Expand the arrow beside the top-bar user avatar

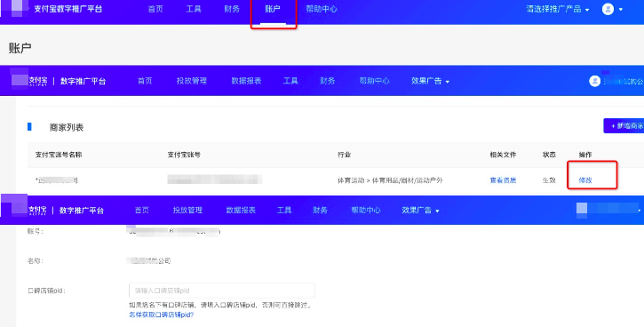pos(621,10)
